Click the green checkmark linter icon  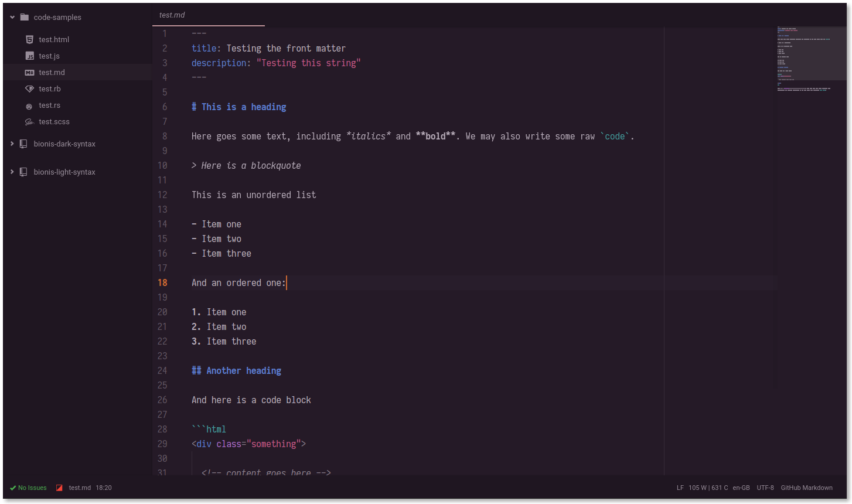tap(13, 488)
